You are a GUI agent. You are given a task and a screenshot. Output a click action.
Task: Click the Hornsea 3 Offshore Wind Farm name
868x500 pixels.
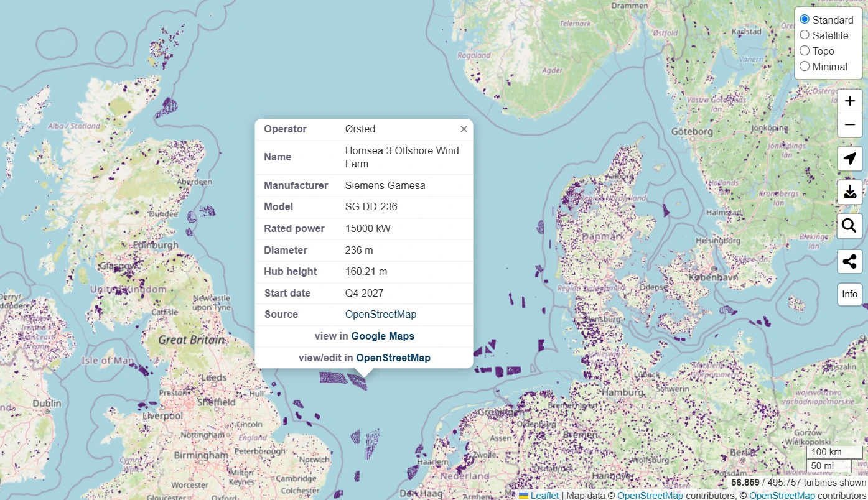click(x=402, y=157)
